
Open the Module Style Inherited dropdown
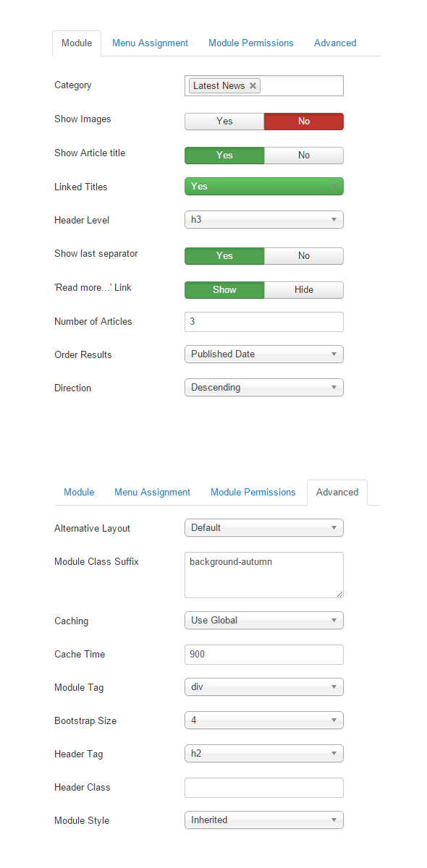[264, 820]
